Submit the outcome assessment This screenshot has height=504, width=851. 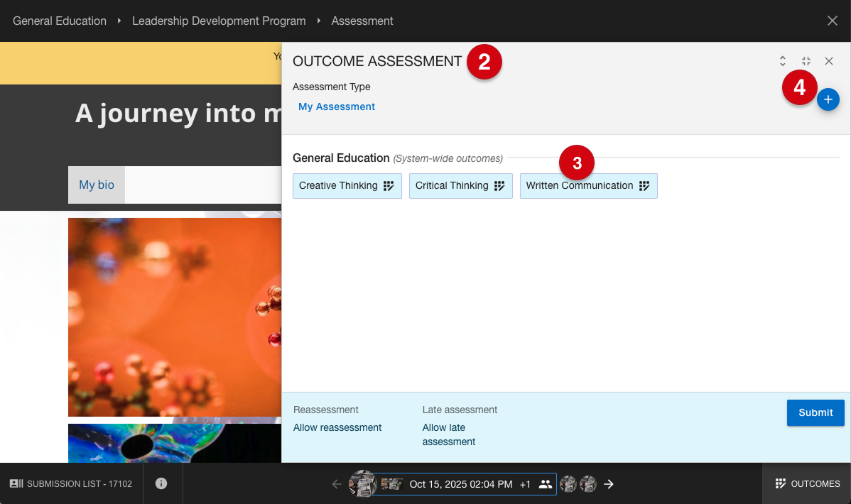pos(815,413)
